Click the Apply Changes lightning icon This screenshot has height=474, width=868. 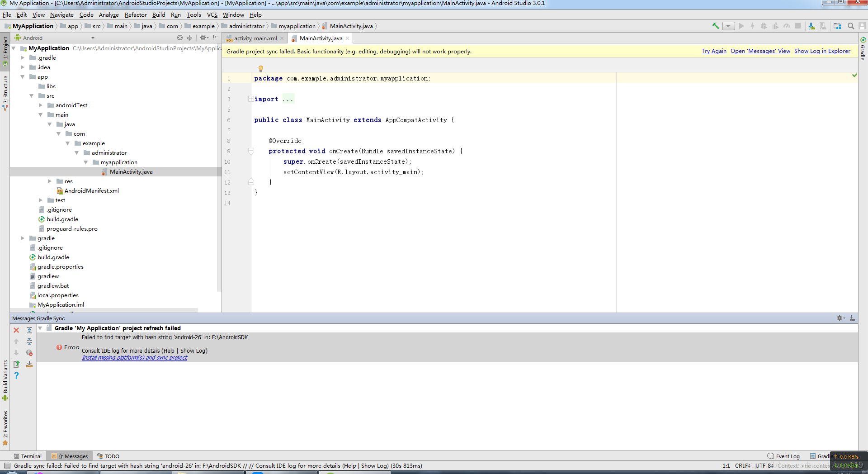753,26
